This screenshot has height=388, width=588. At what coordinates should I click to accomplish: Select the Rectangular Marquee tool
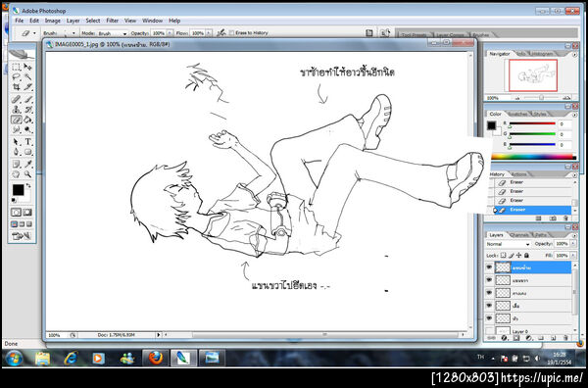pyautogui.click(x=16, y=67)
